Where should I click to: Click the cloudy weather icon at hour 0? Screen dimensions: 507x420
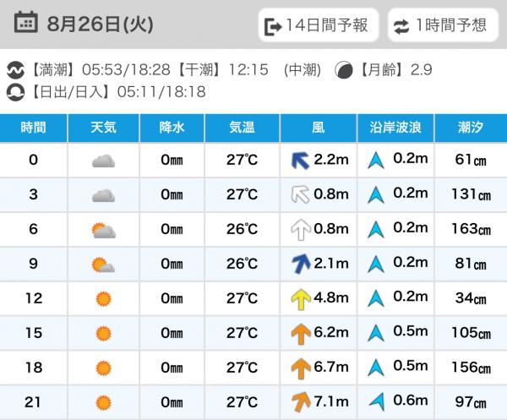[x=103, y=161]
